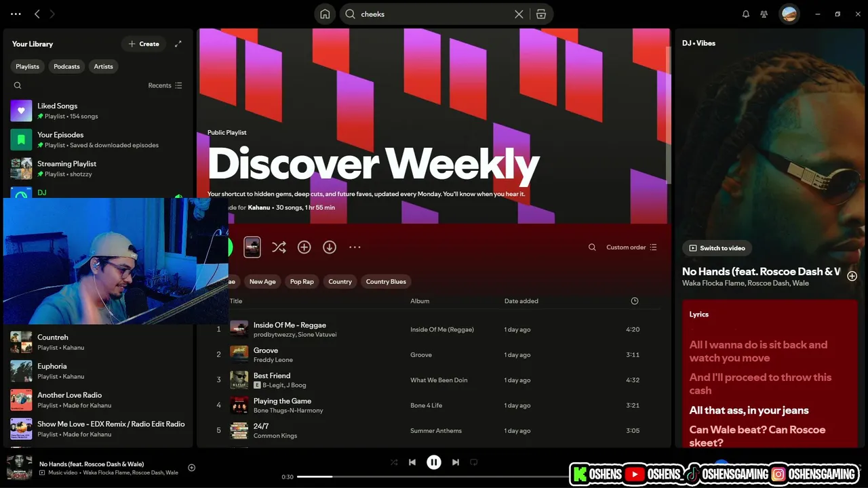Screen dimensions: 868x488
Task: Expand Your Library to full view
Action: pyautogui.click(x=178, y=44)
